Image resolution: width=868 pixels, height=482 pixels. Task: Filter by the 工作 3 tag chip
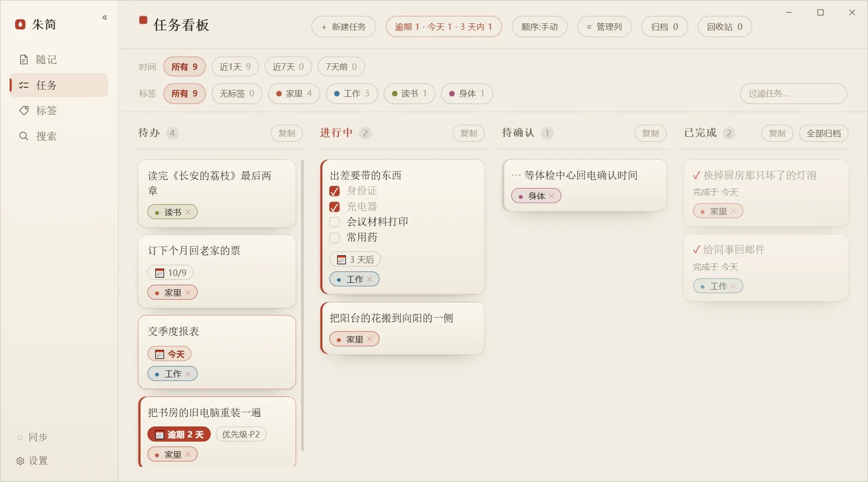coord(351,94)
